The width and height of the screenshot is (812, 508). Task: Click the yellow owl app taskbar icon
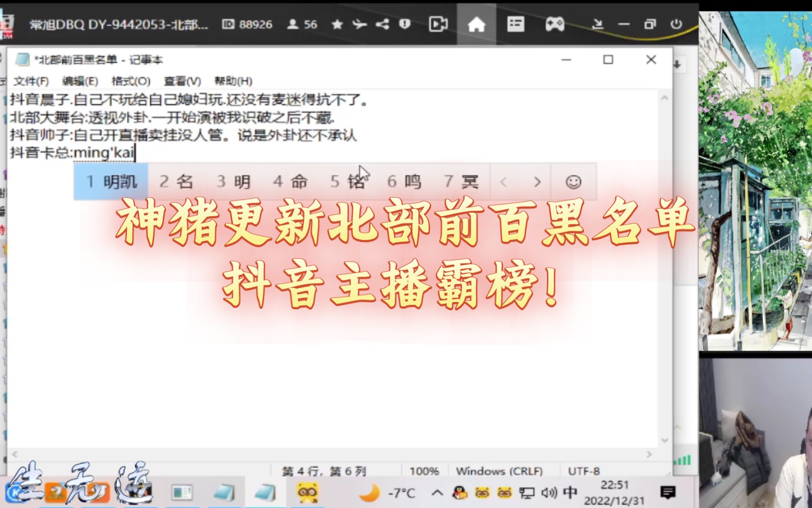[307, 493]
